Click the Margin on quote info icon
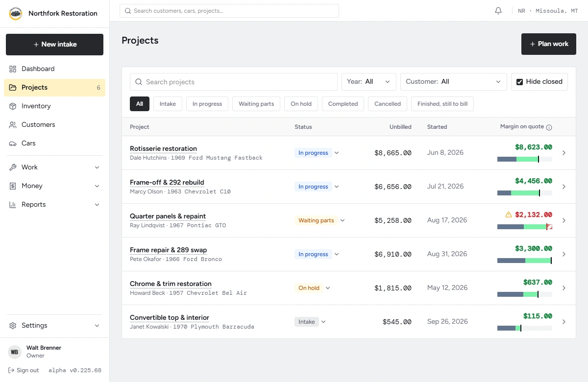Screen dimensions: 588x382 549,127
